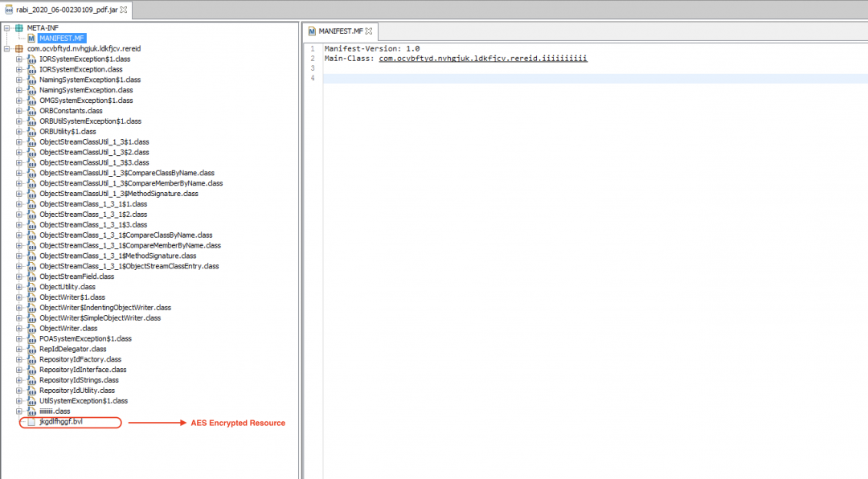
Task: Collapse the META-INF tree node
Action: pyautogui.click(x=7, y=27)
